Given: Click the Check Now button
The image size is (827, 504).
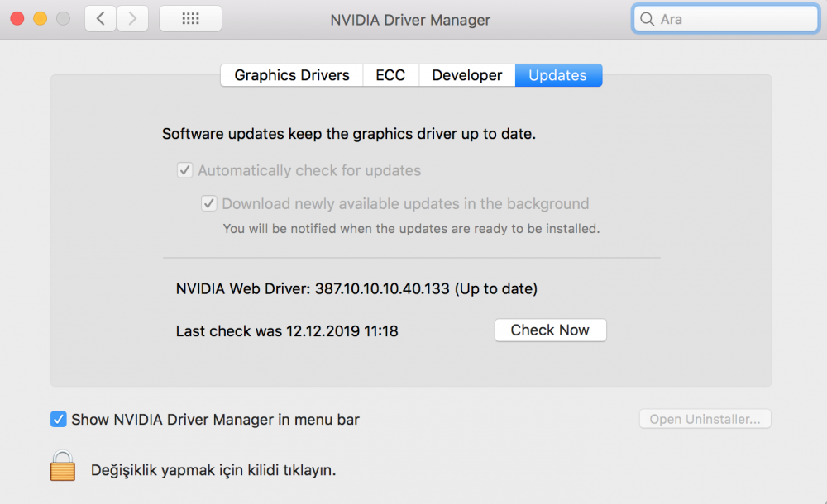Looking at the screenshot, I should click(x=550, y=330).
